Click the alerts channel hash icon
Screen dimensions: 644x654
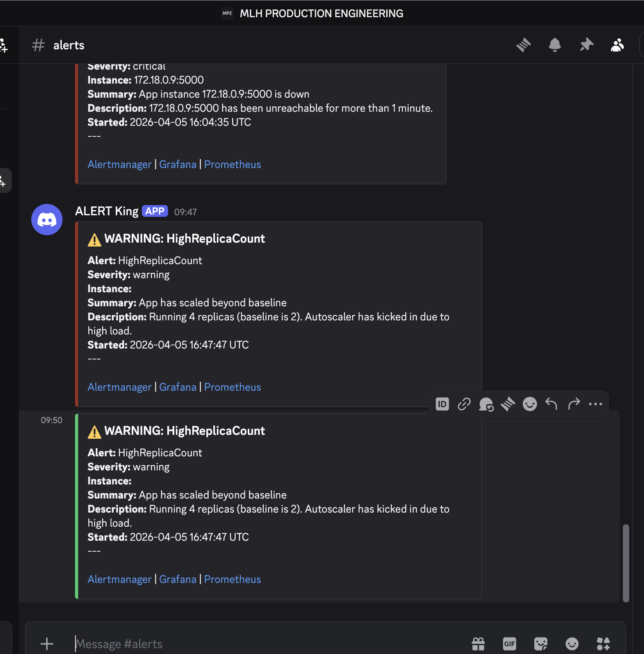tap(38, 45)
